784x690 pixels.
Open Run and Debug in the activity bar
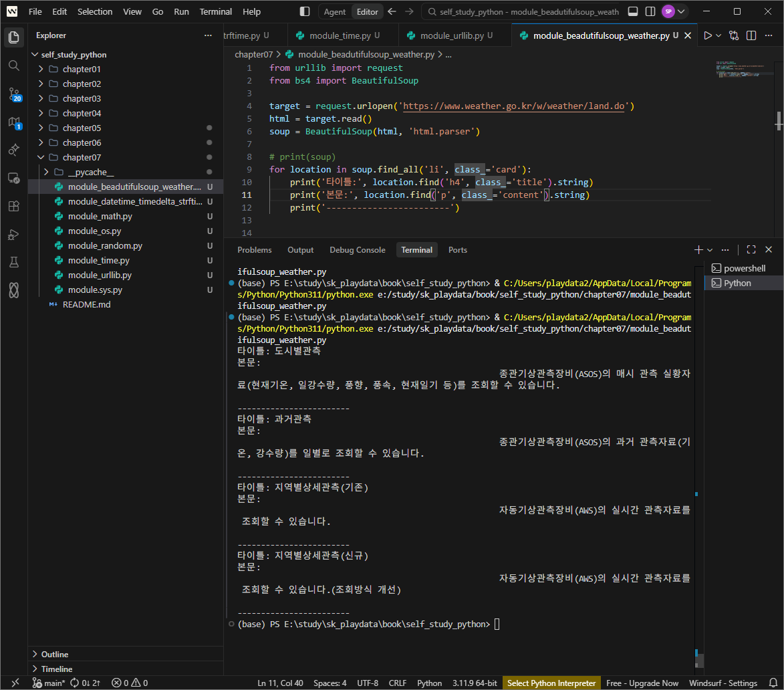[14, 235]
